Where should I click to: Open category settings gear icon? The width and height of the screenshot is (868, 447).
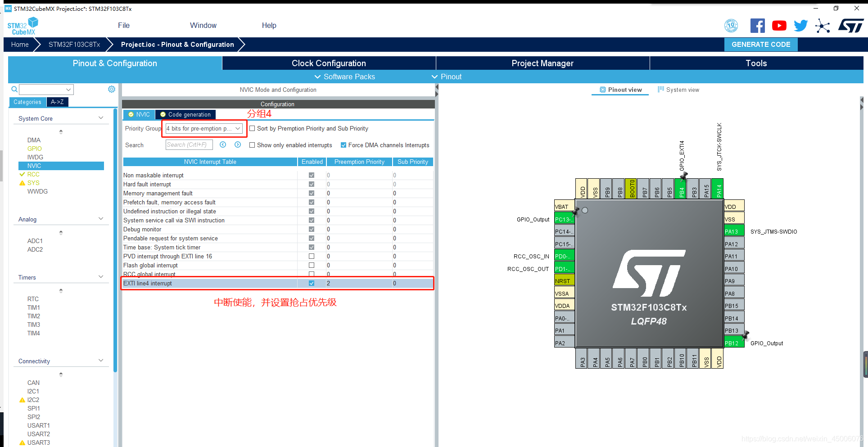(x=112, y=89)
